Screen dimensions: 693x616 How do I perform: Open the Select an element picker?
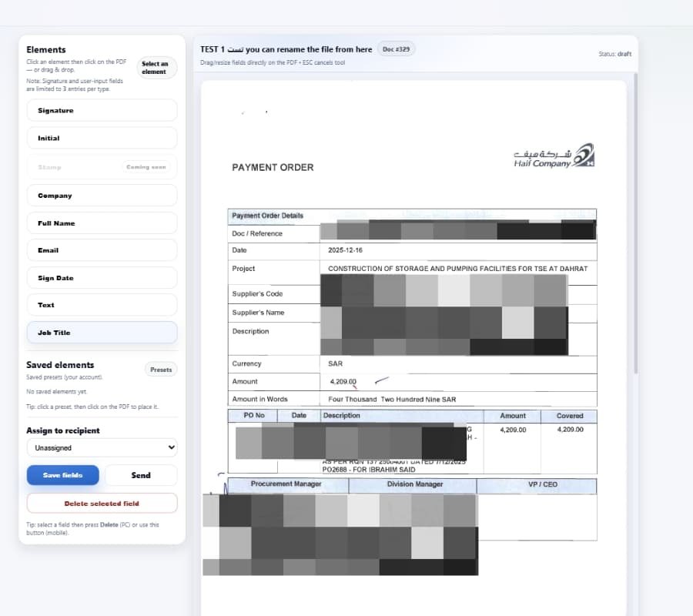click(156, 67)
